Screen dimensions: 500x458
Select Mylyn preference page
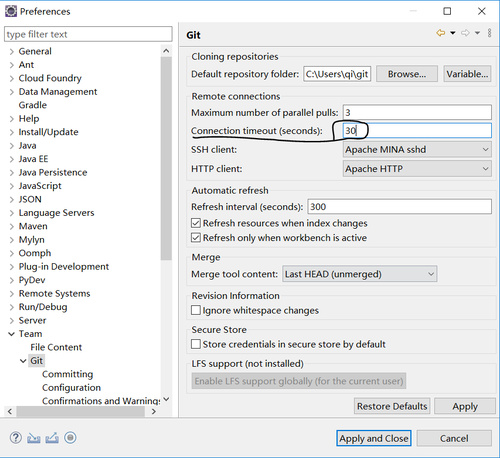31,240
